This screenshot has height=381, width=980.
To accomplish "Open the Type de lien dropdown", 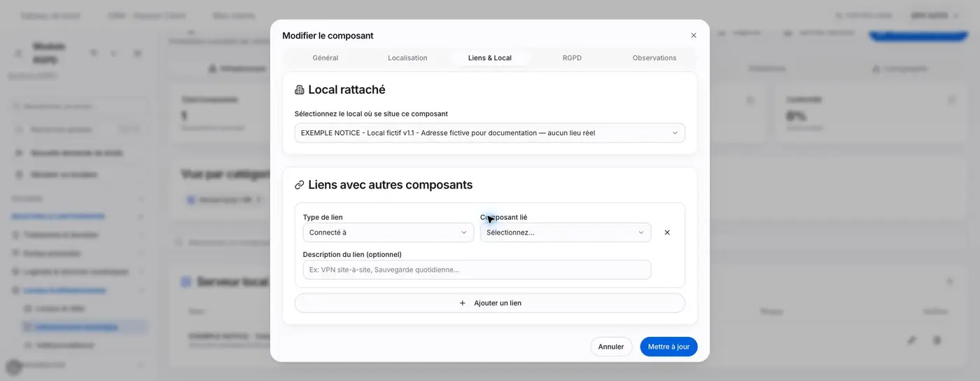I will (x=388, y=233).
